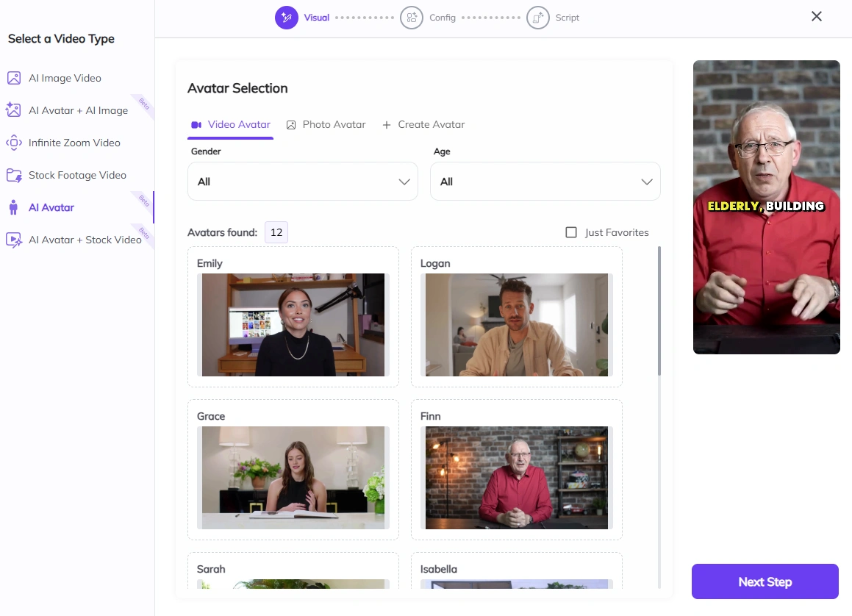
Task: Click the Visual step magic wand icon
Action: (x=287, y=18)
